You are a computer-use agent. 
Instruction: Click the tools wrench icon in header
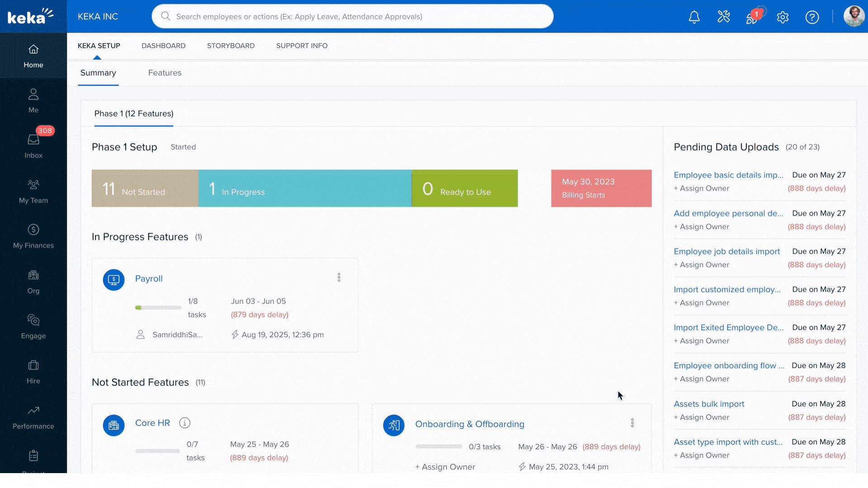coord(723,17)
